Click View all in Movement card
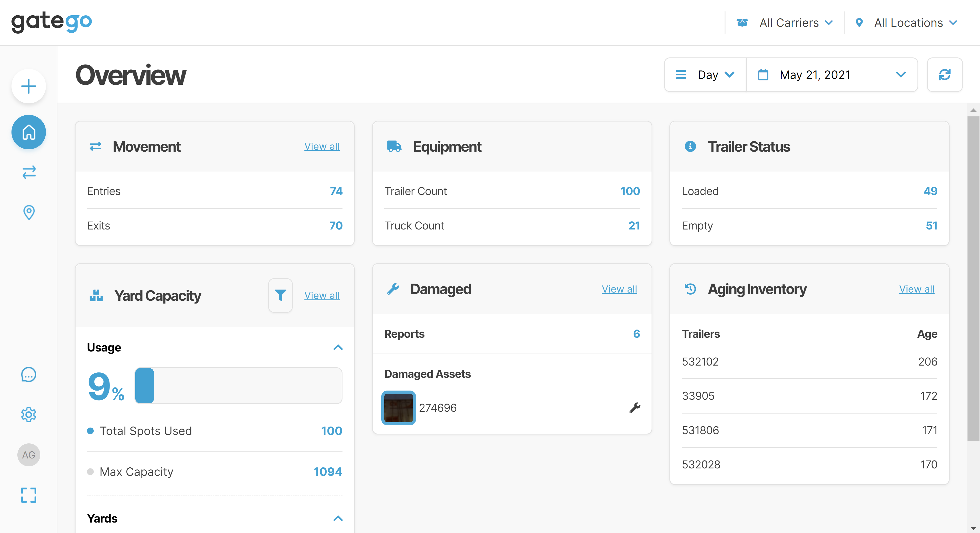 coord(322,147)
